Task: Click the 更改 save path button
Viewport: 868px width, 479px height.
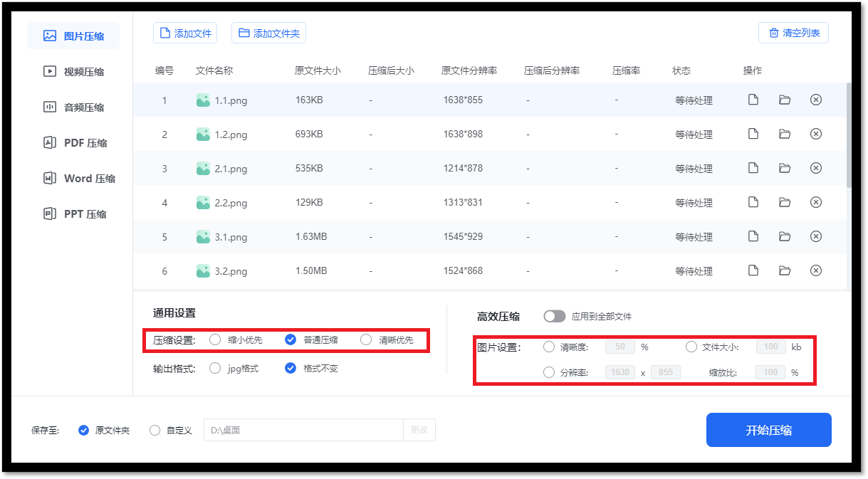Action: pos(419,430)
